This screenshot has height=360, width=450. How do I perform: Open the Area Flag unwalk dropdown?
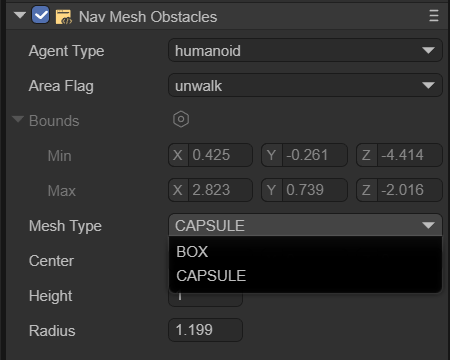click(305, 85)
